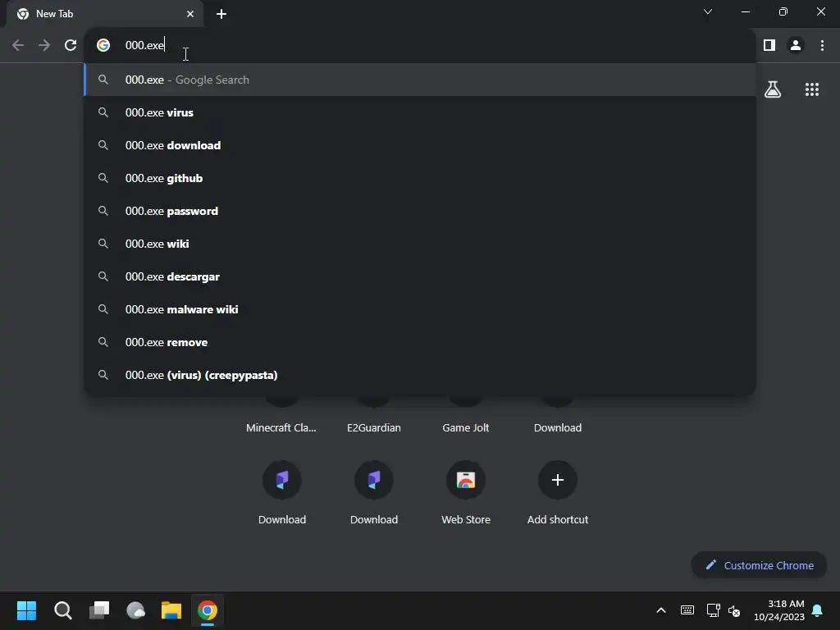This screenshot has width=840, height=630.
Task: Choose the '000.exe github' suggestion
Action: [x=420, y=178]
